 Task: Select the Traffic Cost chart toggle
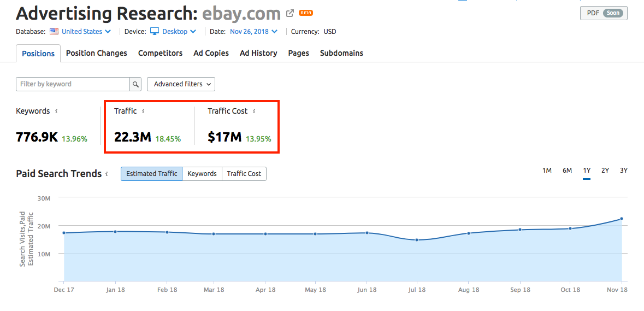pyautogui.click(x=244, y=174)
